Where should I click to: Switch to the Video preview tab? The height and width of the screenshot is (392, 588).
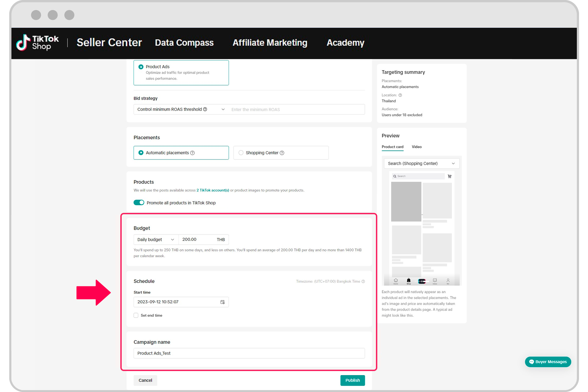[416, 147]
